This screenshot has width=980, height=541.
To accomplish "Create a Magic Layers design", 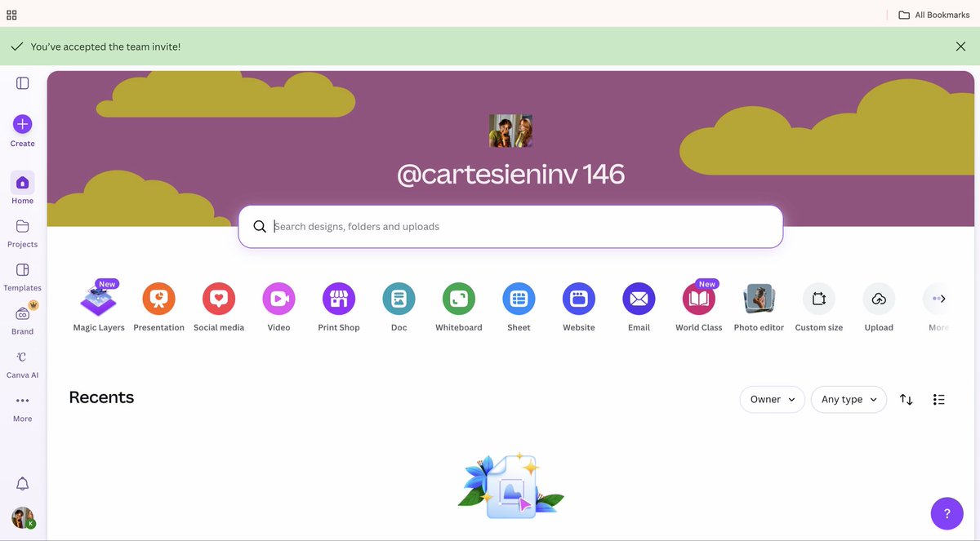I will coord(99,307).
